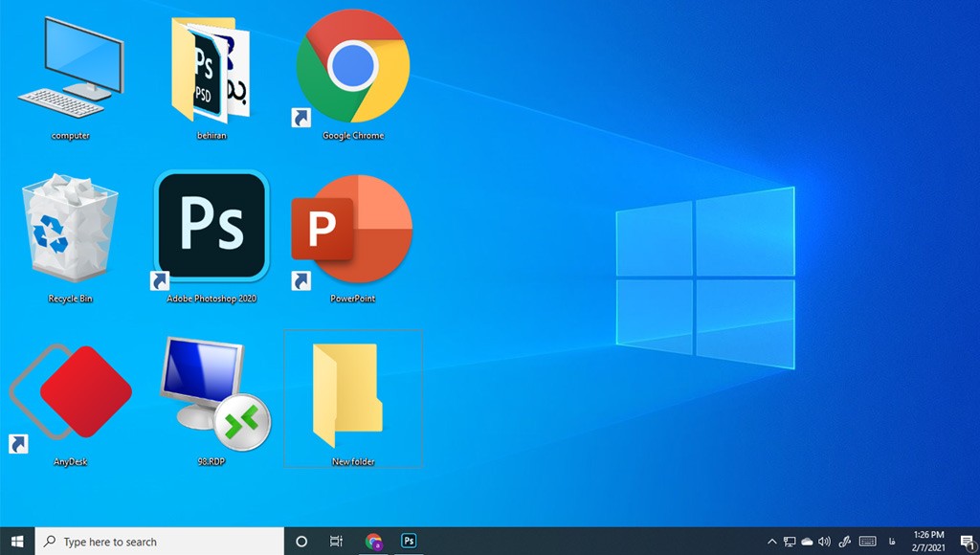980x555 pixels.
Task: Select the New folder icon on desktop
Action: [352, 397]
